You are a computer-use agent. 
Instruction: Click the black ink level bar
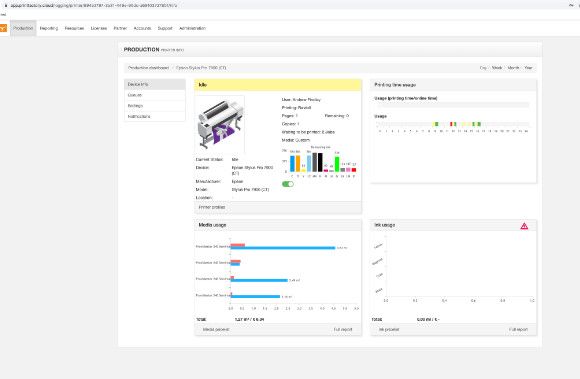pyautogui.click(x=320, y=163)
